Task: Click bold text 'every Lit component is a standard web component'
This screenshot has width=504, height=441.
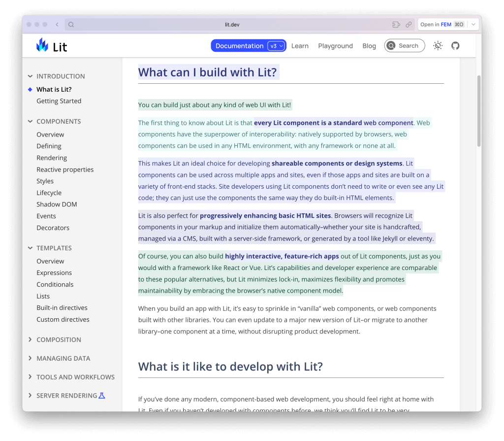Action: (x=334, y=123)
